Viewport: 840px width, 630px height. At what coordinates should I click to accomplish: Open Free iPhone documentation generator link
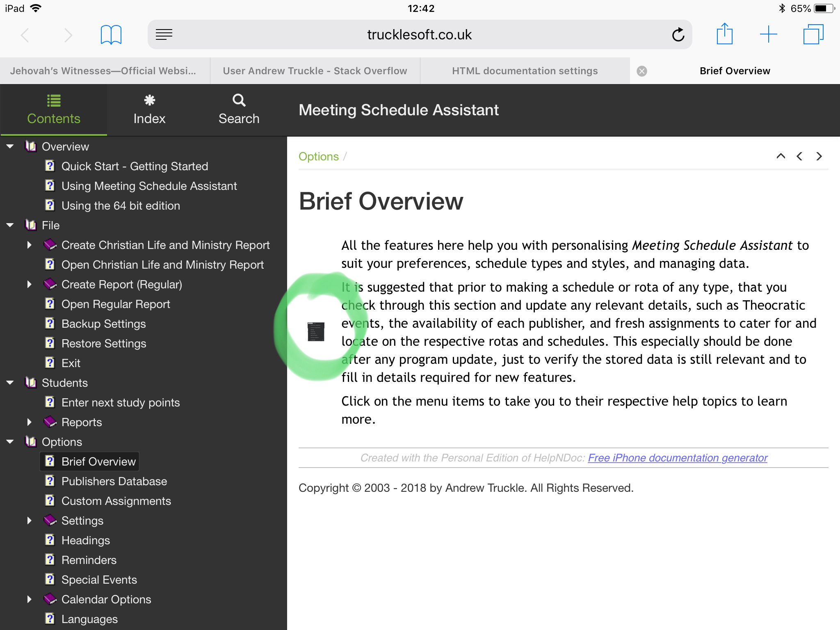(x=678, y=458)
